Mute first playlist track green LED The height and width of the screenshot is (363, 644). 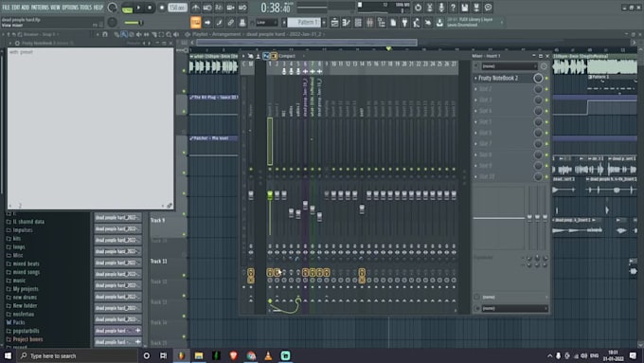coord(184,71)
